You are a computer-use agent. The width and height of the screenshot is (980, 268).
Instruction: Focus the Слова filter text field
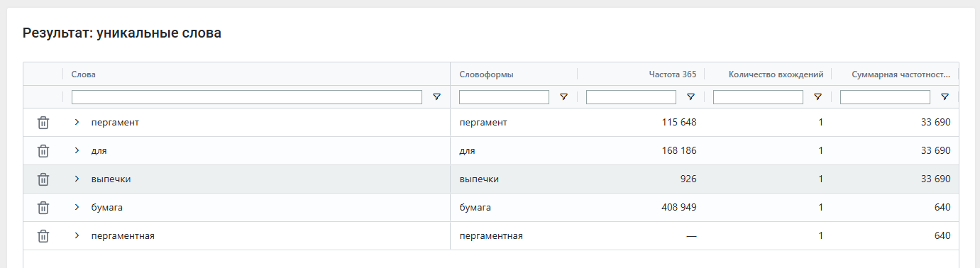pyautogui.click(x=247, y=97)
